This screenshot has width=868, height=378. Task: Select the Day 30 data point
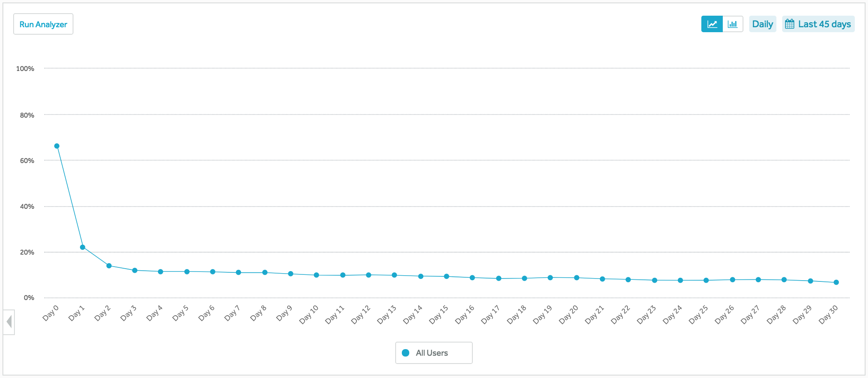click(836, 282)
